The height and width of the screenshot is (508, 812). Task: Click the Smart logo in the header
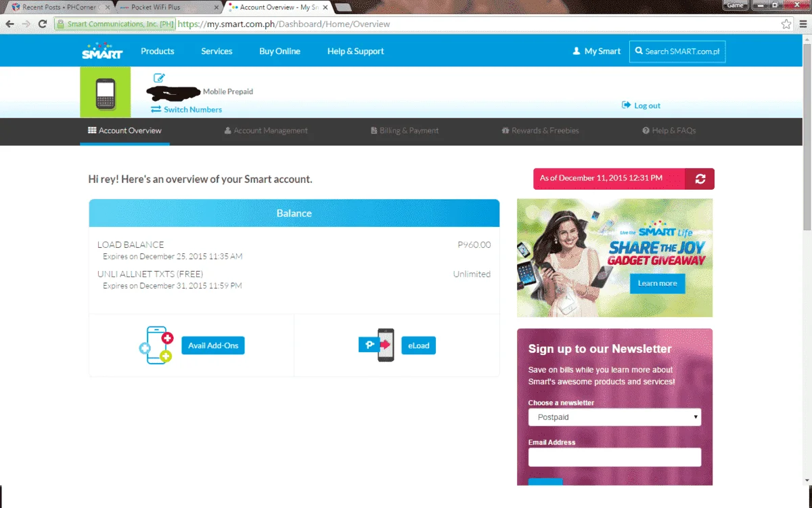(102, 51)
